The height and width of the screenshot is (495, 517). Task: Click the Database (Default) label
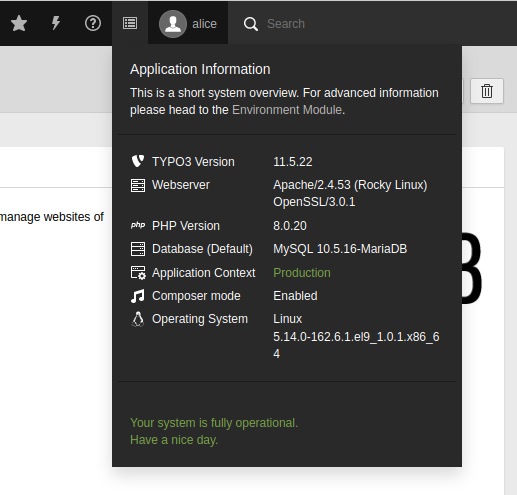202,249
